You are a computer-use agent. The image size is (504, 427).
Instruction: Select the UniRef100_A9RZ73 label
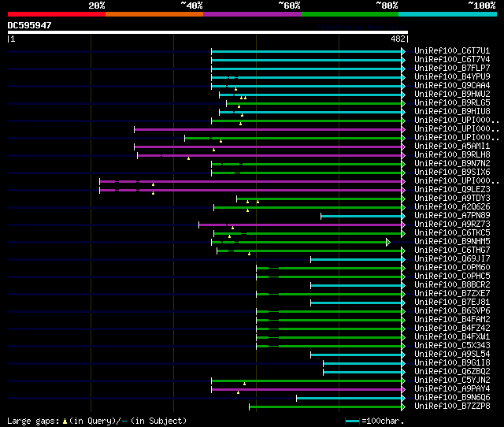pyautogui.click(x=452, y=225)
